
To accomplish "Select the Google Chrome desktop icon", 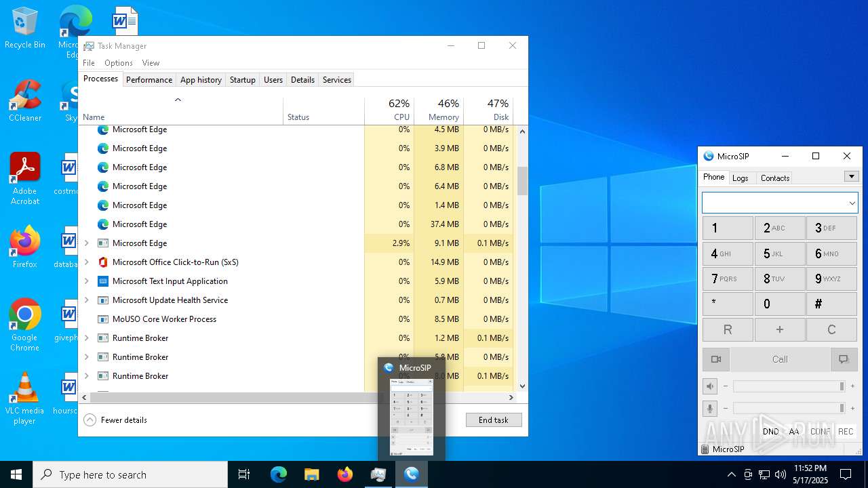I will (25, 325).
